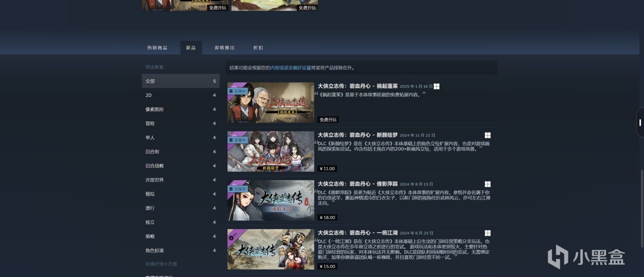Click the ¥ 15.00 price tag
This screenshot has height=277, width=644.
coord(327,266)
